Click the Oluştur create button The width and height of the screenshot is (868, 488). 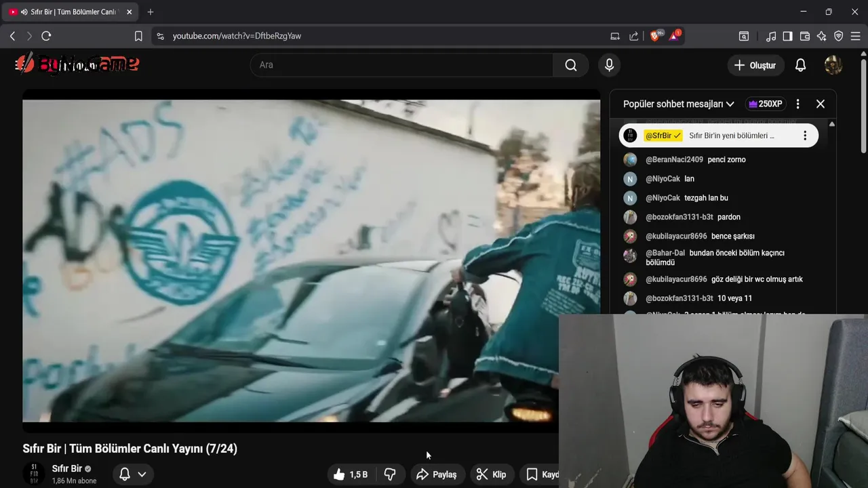pyautogui.click(x=755, y=65)
